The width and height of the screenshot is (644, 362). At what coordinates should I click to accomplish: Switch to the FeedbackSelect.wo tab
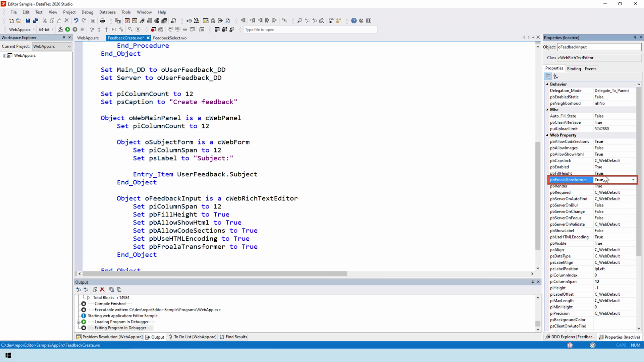pyautogui.click(x=169, y=38)
